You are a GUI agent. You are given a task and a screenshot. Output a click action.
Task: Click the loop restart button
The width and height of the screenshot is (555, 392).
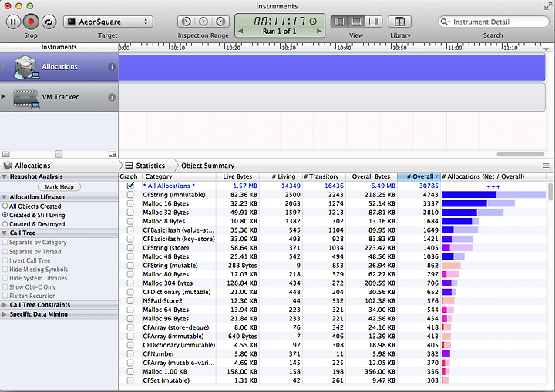tap(49, 22)
